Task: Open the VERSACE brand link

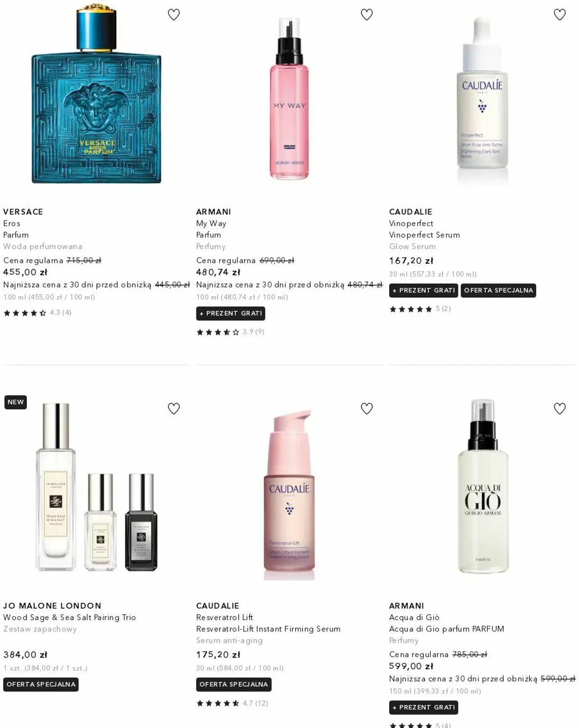Action: pyautogui.click(x=23, y=212)
